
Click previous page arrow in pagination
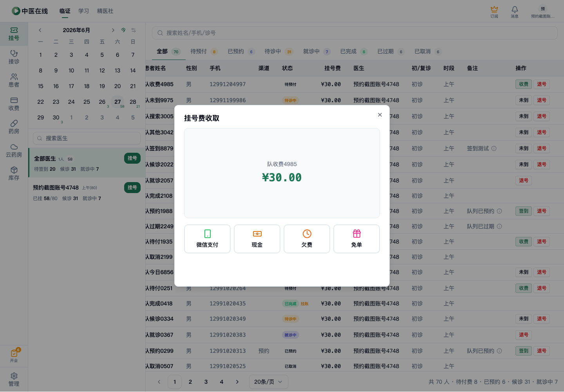pyautogui.click(x=159, y=382)
